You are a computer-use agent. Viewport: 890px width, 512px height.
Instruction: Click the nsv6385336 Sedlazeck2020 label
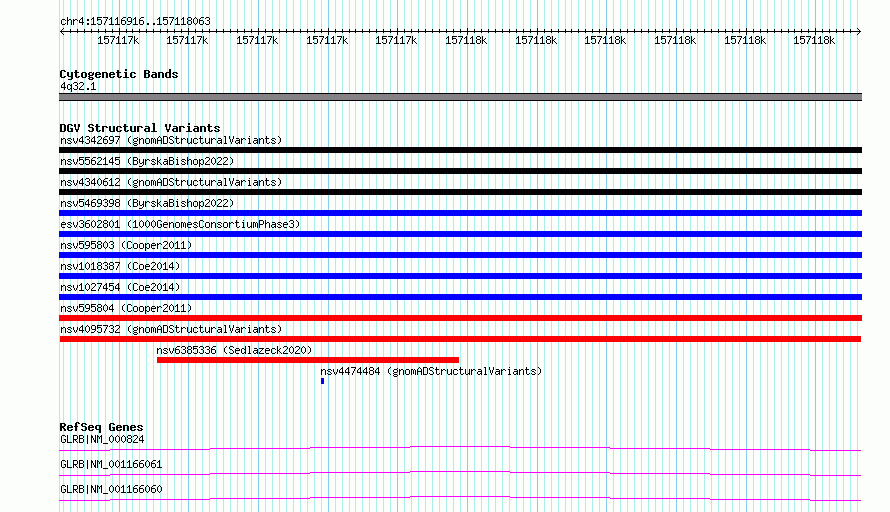tap(234, 350)
